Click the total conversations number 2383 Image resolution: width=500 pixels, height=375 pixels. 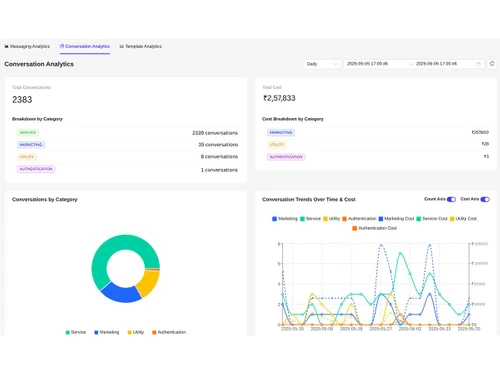pos(22,100)
